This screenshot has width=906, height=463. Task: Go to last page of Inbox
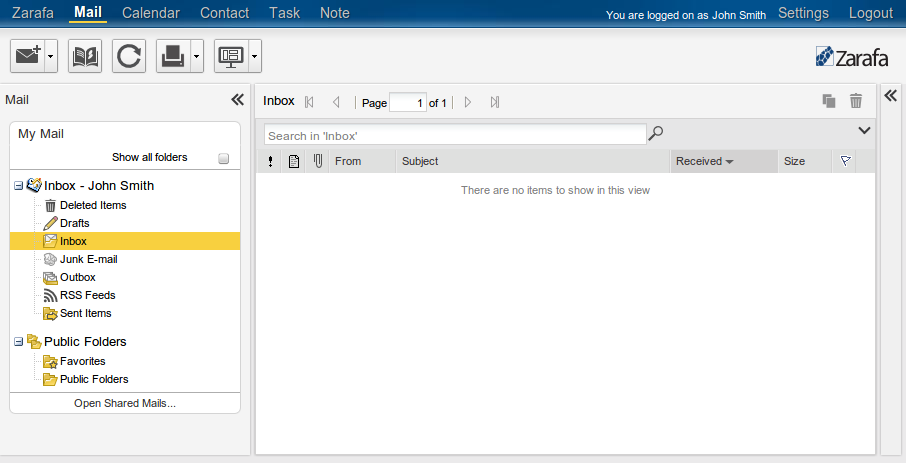(x=495, y=102)
